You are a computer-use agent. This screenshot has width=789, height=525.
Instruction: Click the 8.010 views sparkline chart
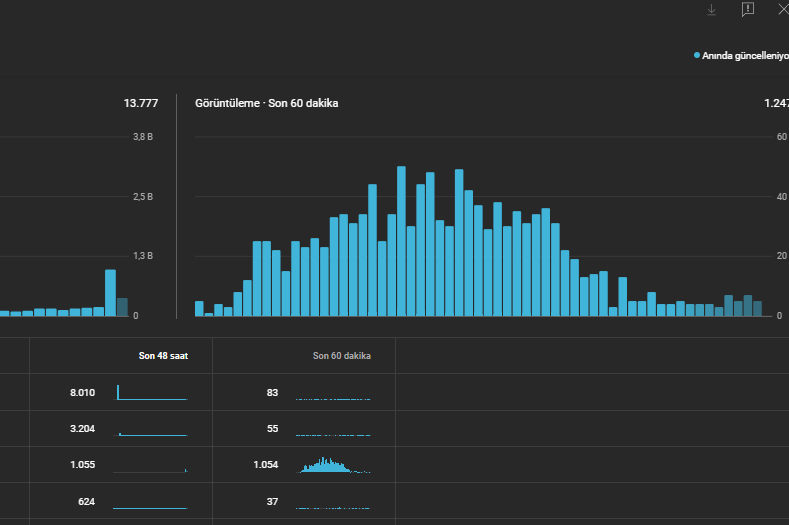pyautogui.click(x=150, y=393)
